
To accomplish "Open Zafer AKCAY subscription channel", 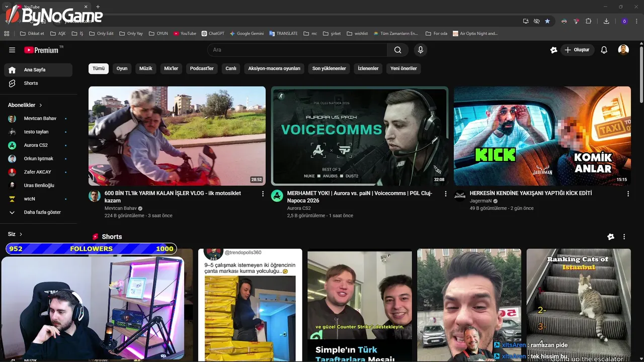I will [x=38, y=172].
